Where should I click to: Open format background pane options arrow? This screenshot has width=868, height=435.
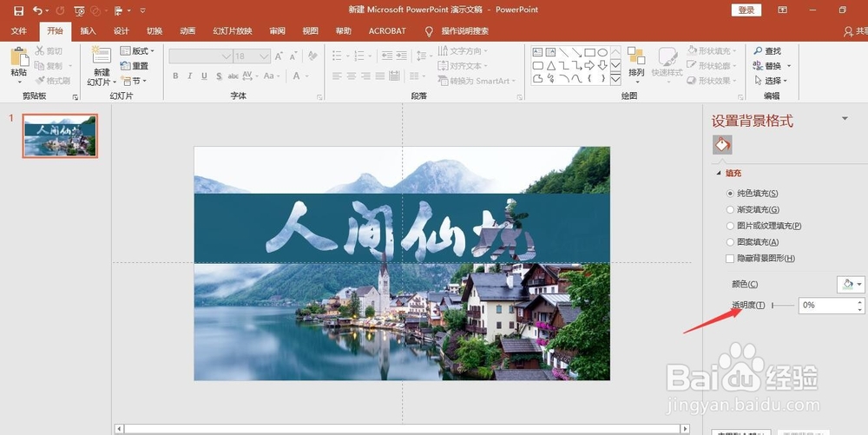[845, 118]
